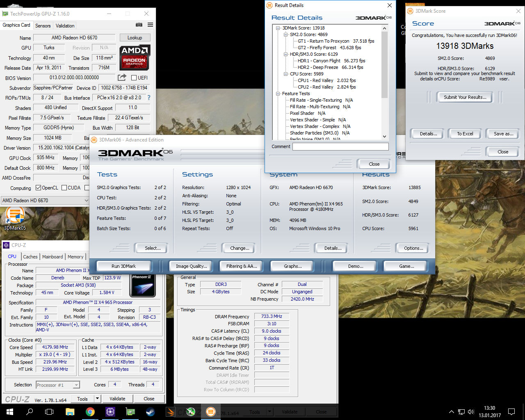The height and width of the screenshot is (420, 525).
Task: Open the Windows Start menu
Action: point(10,412)
